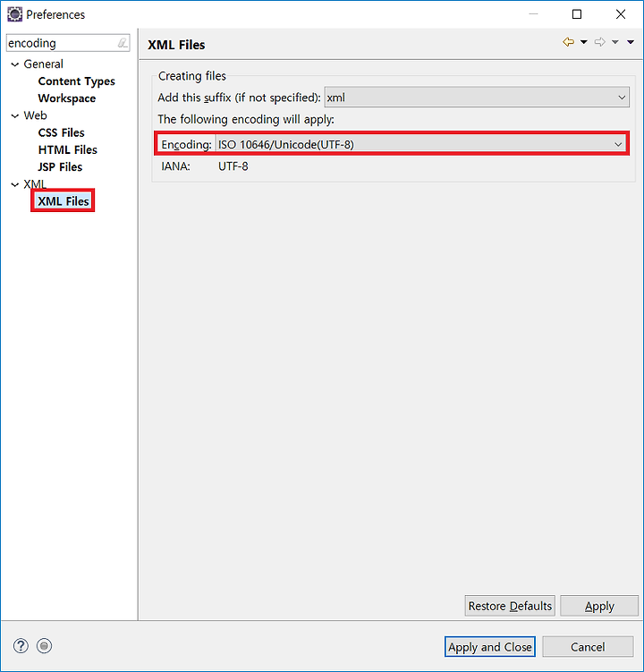Open JSP Files preference page

(x=60, y=167)
